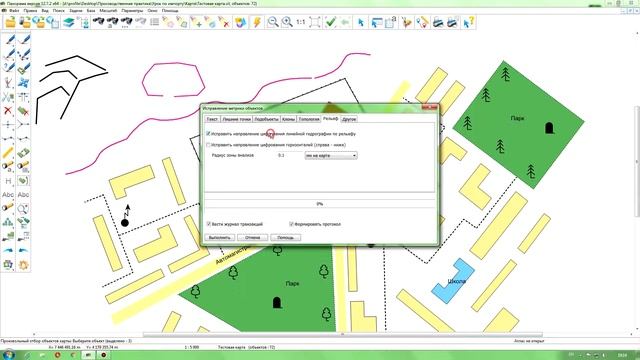Open the Задачи menu

click(76, 11)
